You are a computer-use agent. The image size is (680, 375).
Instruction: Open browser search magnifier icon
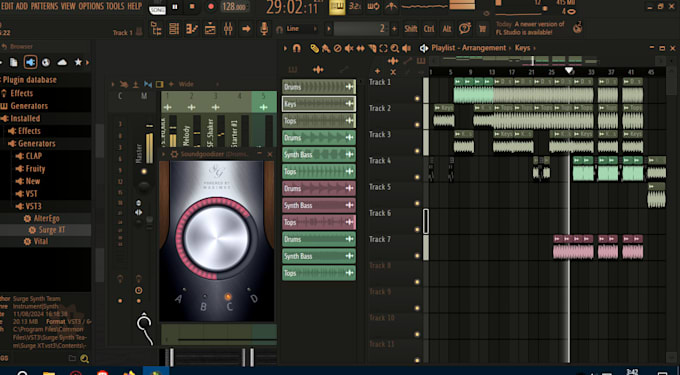pyautogui.click(x=85, y=359)
